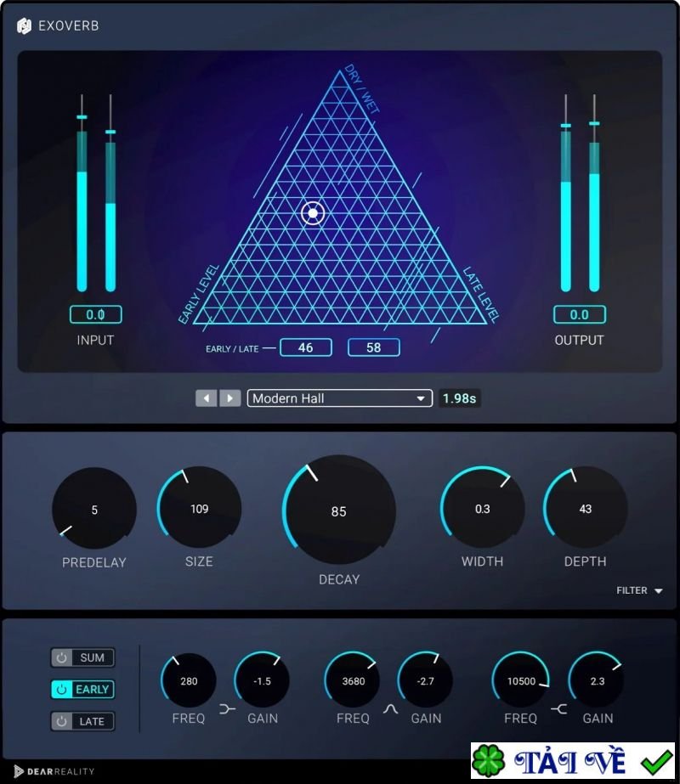The image size is (680, 784).
Task: Click the WIDTH knob showing 0.3
Action: [482, 508]
